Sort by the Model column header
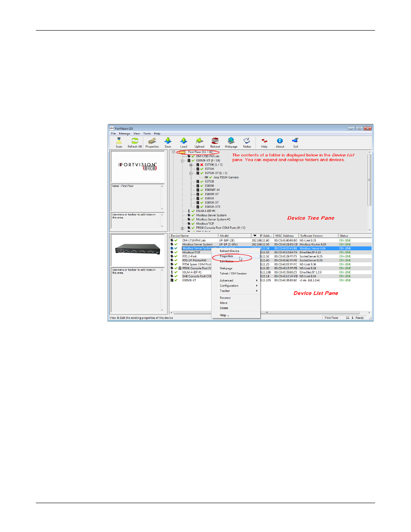 [234, 236]
